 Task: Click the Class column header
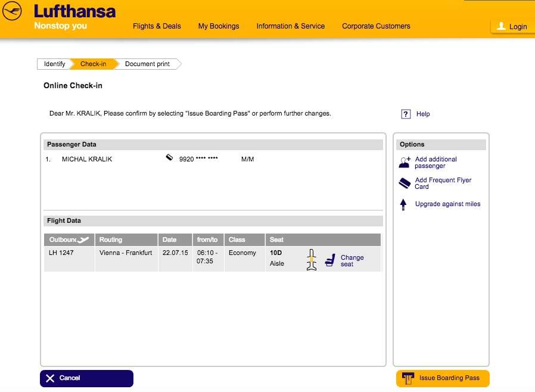[244, 240]
